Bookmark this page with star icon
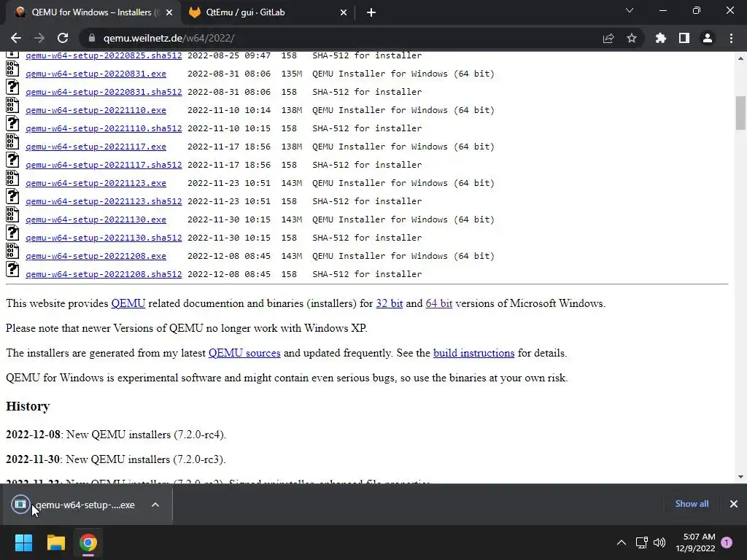The height and width of the screenshot is (560, 747). click(632, 38)
